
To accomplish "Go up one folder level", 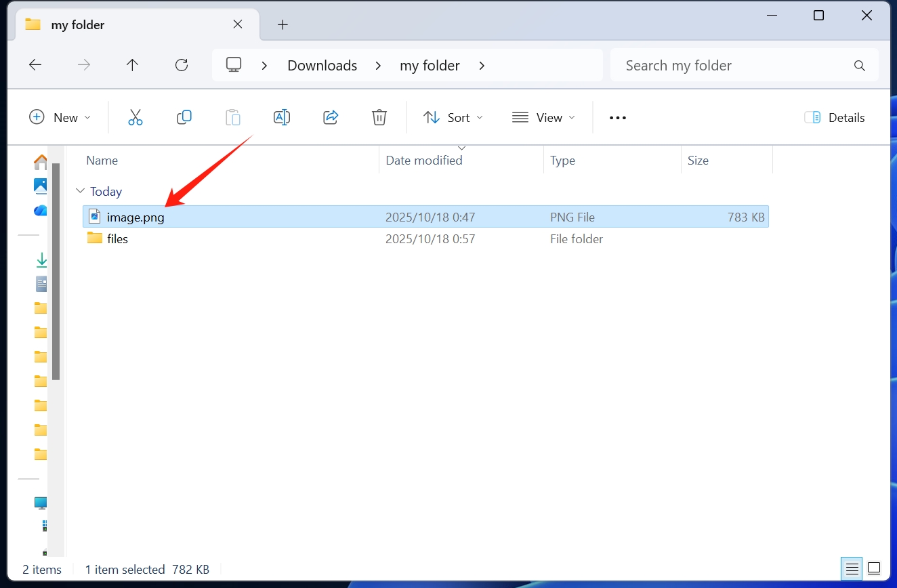I will point(133,65).
